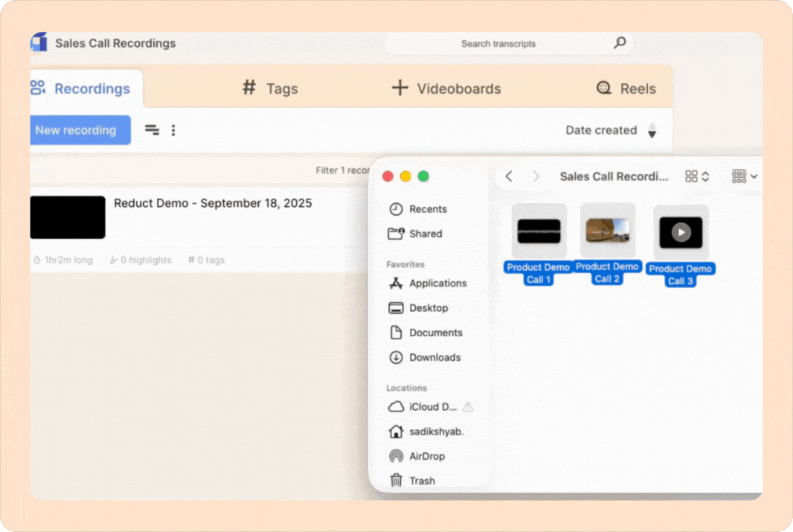Go back with Finder back arrow
793x532 pixels.
click(x=509, y=176)
